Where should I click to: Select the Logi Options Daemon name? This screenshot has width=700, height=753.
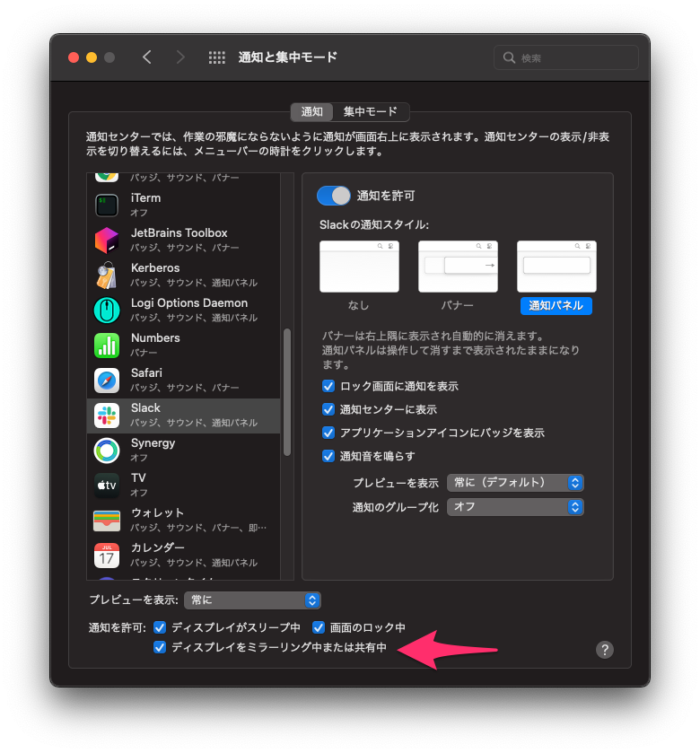189,303
